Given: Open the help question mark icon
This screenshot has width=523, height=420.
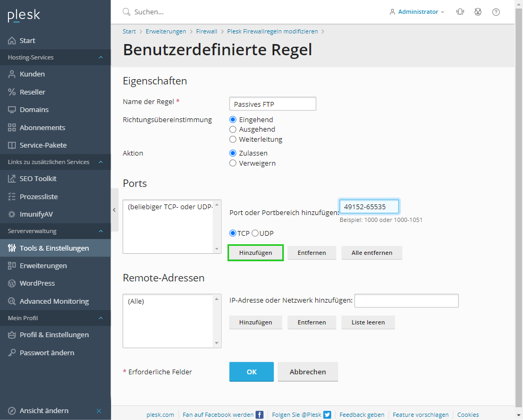Looking at the screenshot, I should click(x=496, y=12).
